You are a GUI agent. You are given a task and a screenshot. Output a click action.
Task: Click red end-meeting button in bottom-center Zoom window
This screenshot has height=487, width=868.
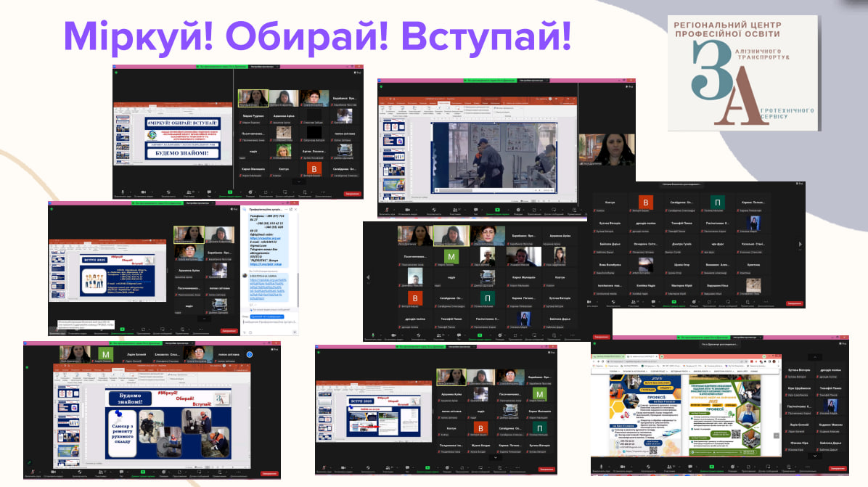[546, 470]
